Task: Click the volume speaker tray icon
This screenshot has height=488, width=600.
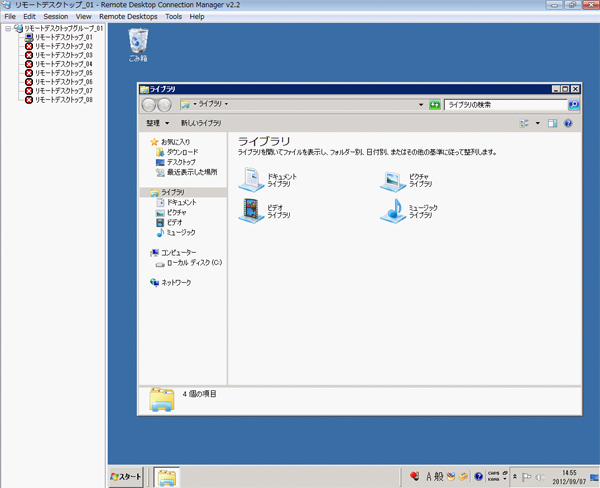Action: tap(540, 477)
